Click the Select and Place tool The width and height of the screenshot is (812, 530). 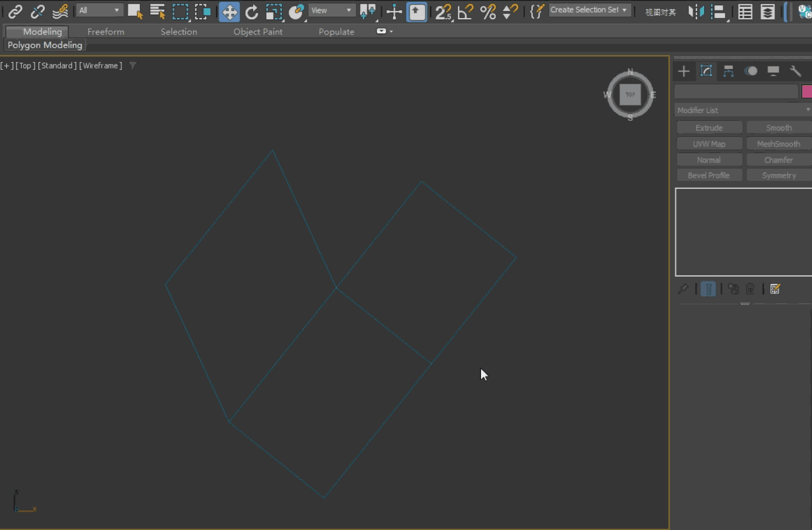click(x=296, y=11)
